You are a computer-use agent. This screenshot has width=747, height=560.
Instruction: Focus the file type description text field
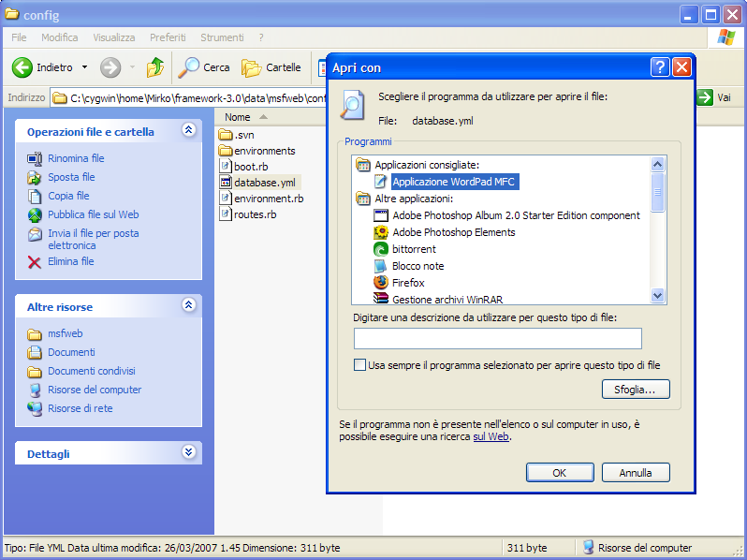(x=497, y=338)
